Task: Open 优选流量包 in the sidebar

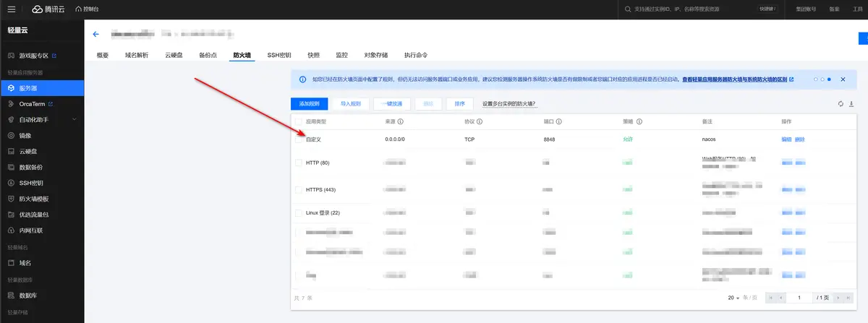Action: pyautogui.click(x=42, y=215)
